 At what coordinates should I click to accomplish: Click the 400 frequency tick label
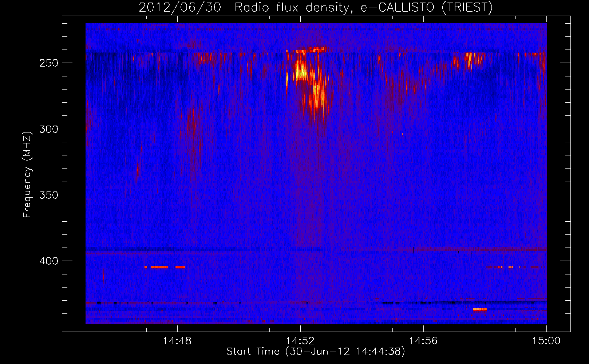49,261
